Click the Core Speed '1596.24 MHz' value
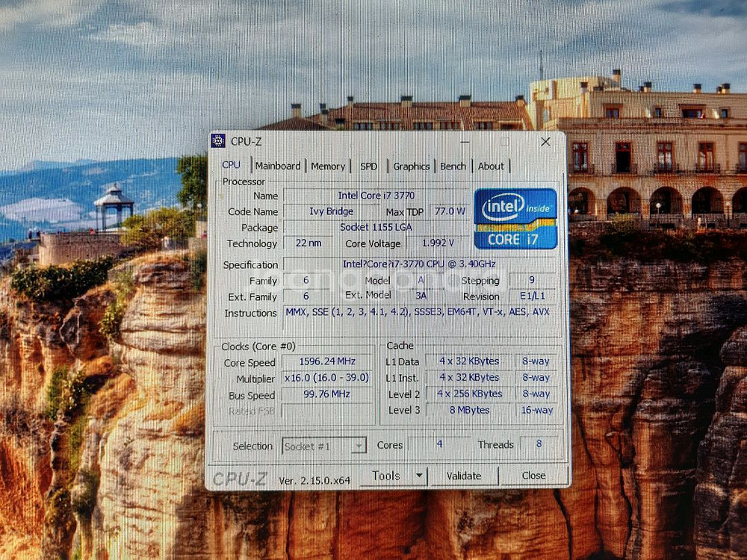The height and width of the screenshot is (560, 747). (x=327, y=361)
